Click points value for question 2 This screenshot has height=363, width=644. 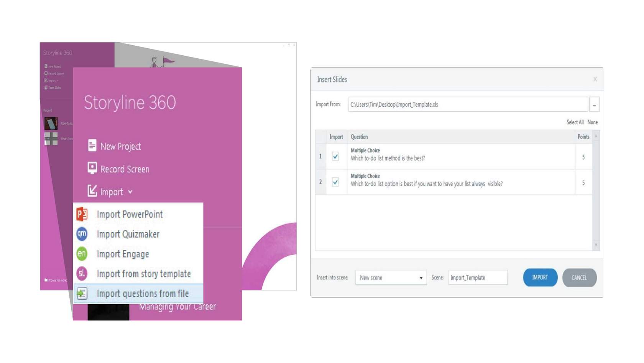coord(583,183)
